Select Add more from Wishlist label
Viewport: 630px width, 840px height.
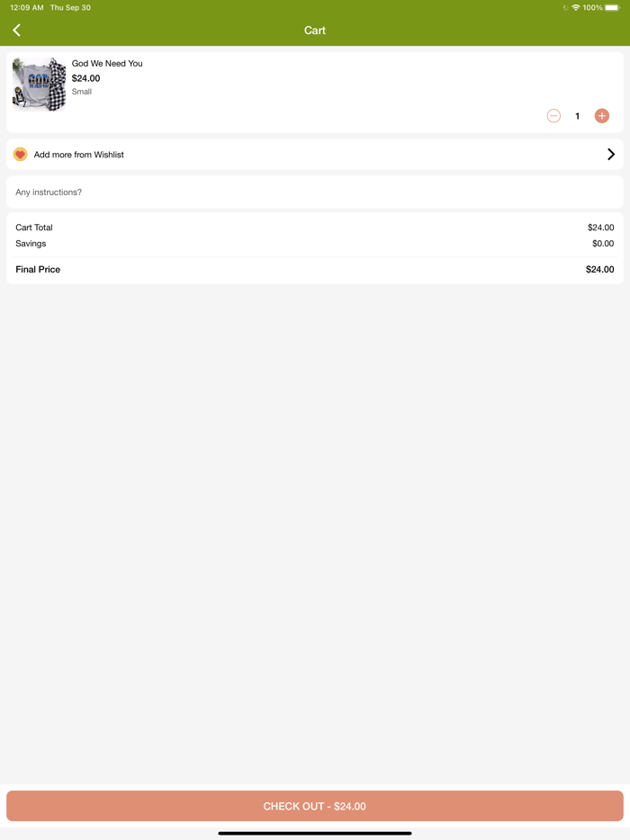pyautogui.click(x=79, y=155)
